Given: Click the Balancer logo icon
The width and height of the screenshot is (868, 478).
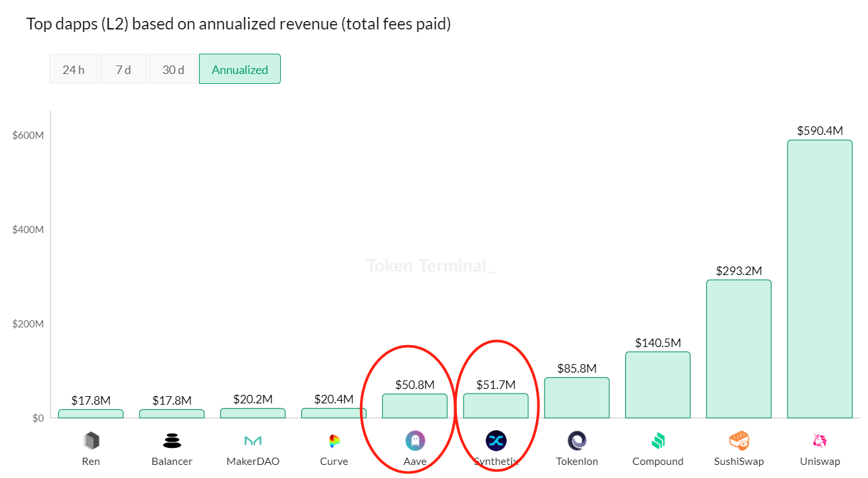Looking at the screenshot, I should (x=172, y=441).
